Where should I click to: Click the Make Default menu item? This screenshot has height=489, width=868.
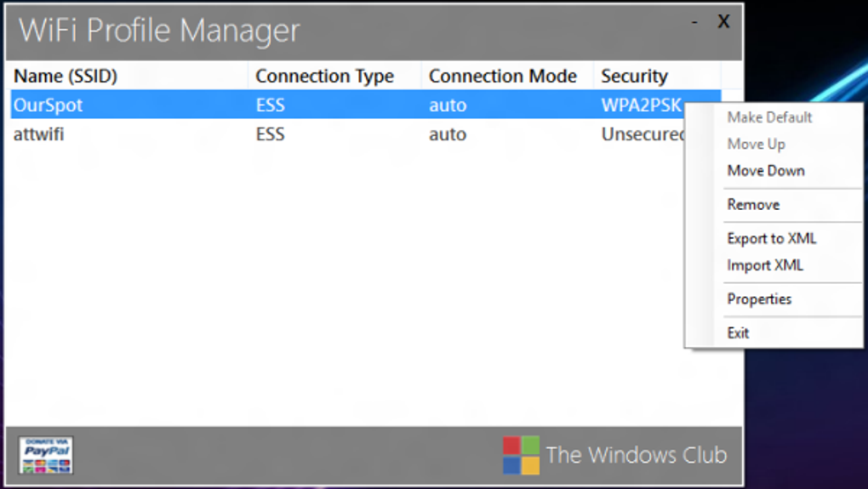[769, 117]
